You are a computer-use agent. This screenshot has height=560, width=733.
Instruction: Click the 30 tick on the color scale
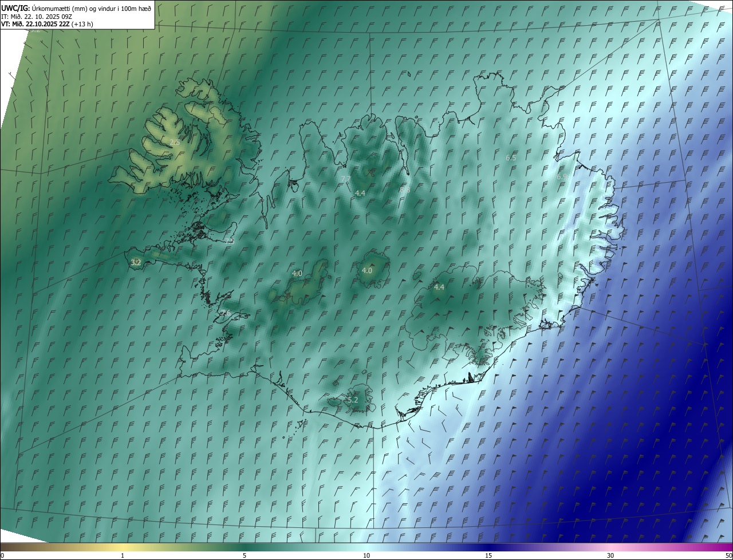point(610,555)
